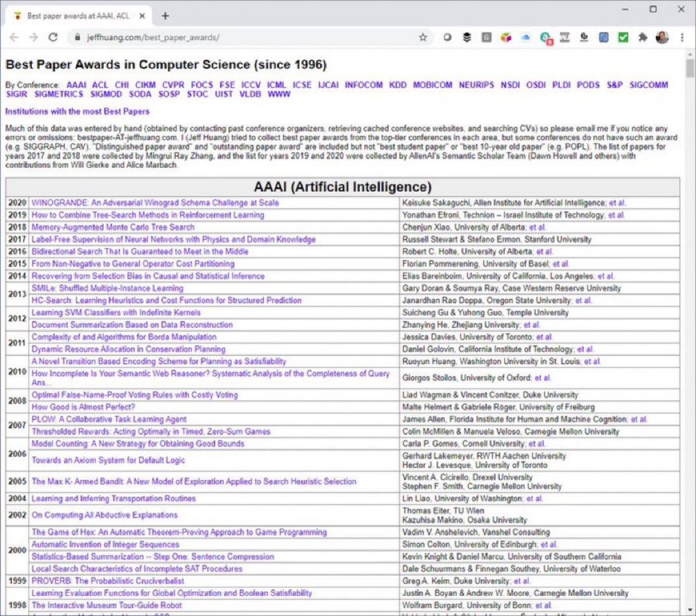Open Chrome's three-dot menu
696x616 pixels.
click(x=682, y=38)
